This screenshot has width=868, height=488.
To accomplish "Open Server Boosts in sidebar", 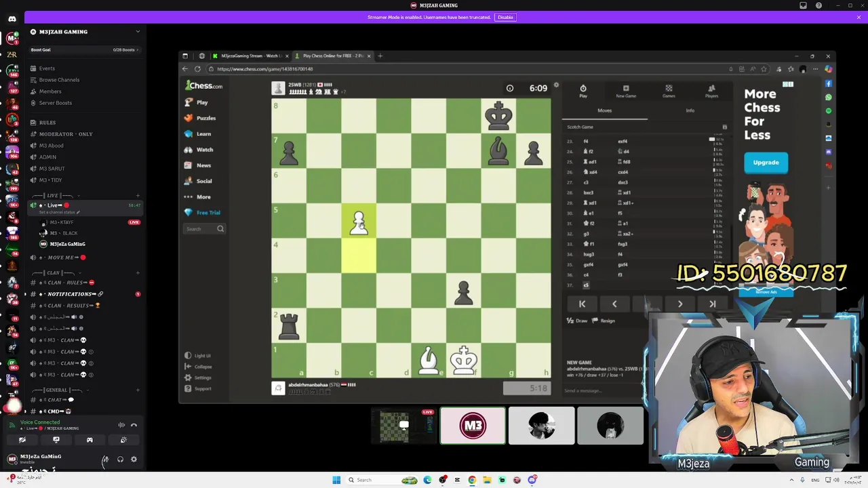I will (x=55, y=103).
